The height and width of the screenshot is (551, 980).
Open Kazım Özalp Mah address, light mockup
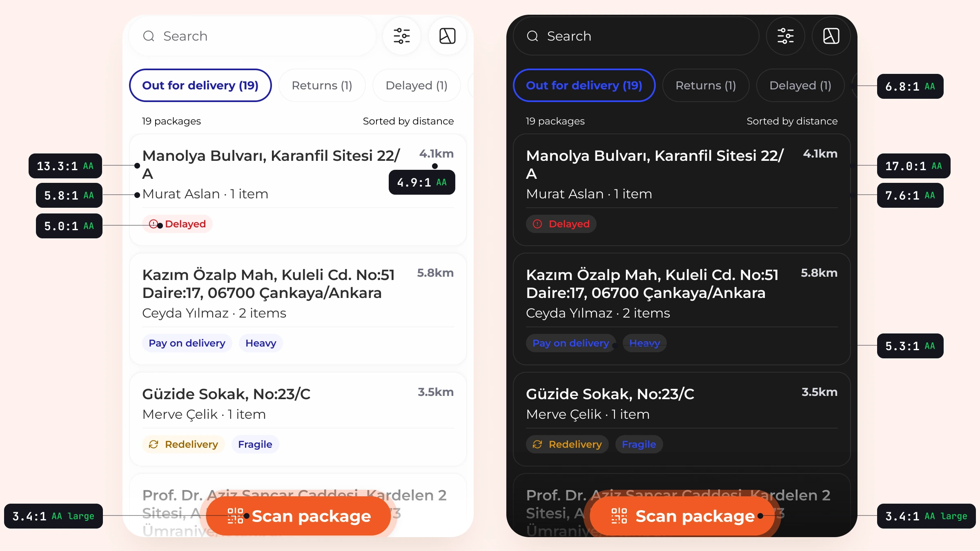pyautogui.click(x=269, y=284)
